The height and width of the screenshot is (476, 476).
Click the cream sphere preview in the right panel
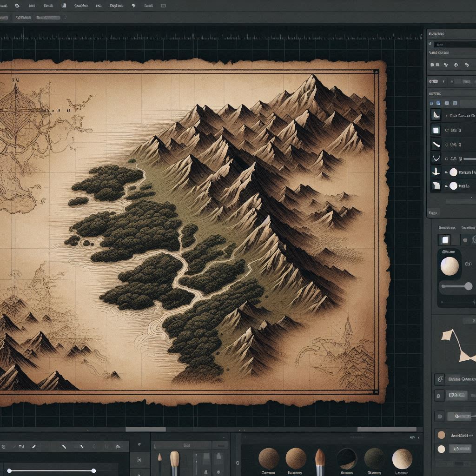450,266
